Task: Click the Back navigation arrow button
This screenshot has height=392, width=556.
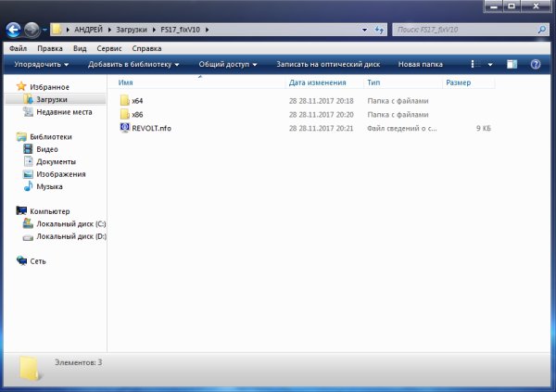Action: click(15, 30)
